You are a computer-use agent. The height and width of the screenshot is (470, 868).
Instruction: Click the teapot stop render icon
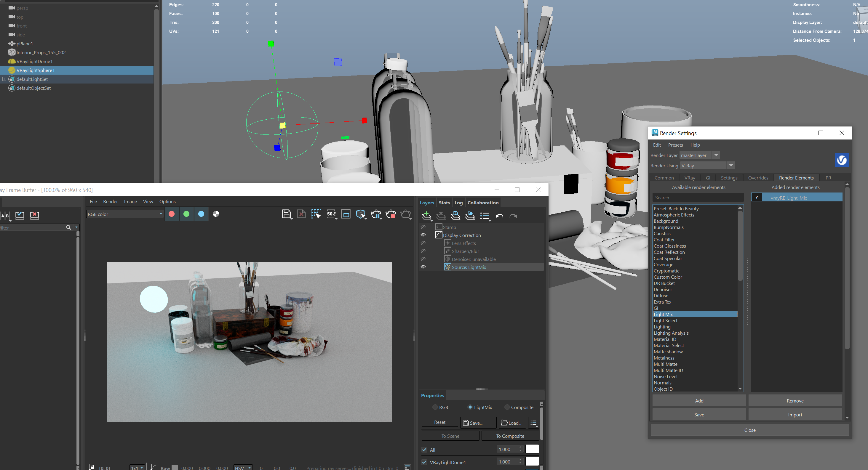[x=391, y=214]
